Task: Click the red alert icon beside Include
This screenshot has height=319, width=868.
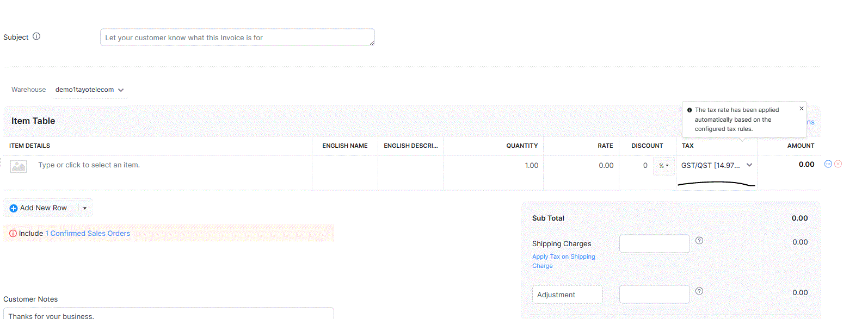Action: pos(13,234)
